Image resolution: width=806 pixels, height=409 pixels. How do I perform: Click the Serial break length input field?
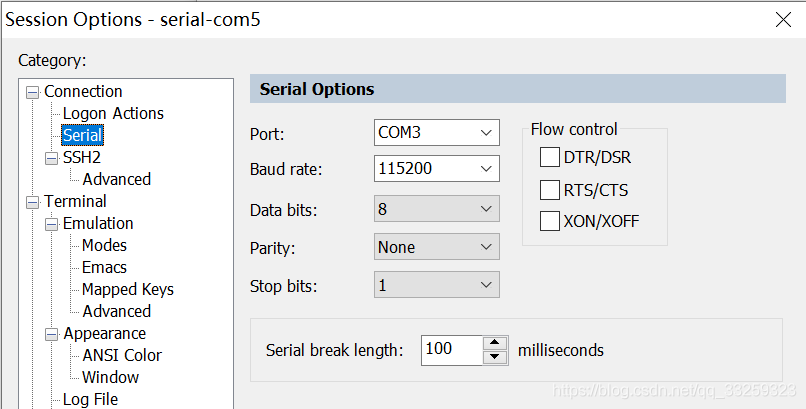click(x=450, y=350)
